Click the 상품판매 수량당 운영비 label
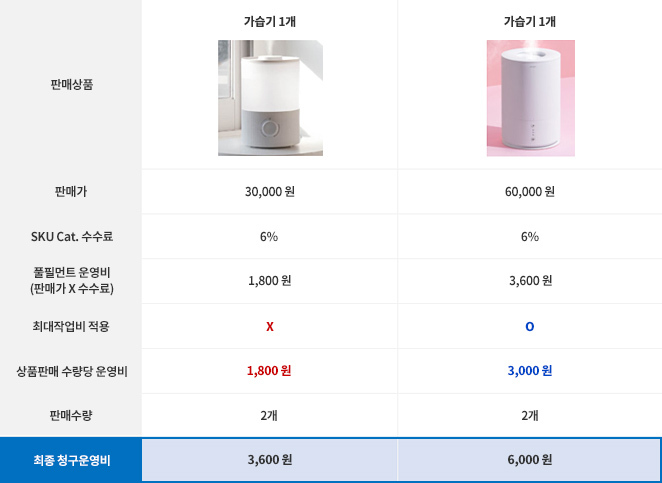This screenshot has width=662, height=483. 71,371
